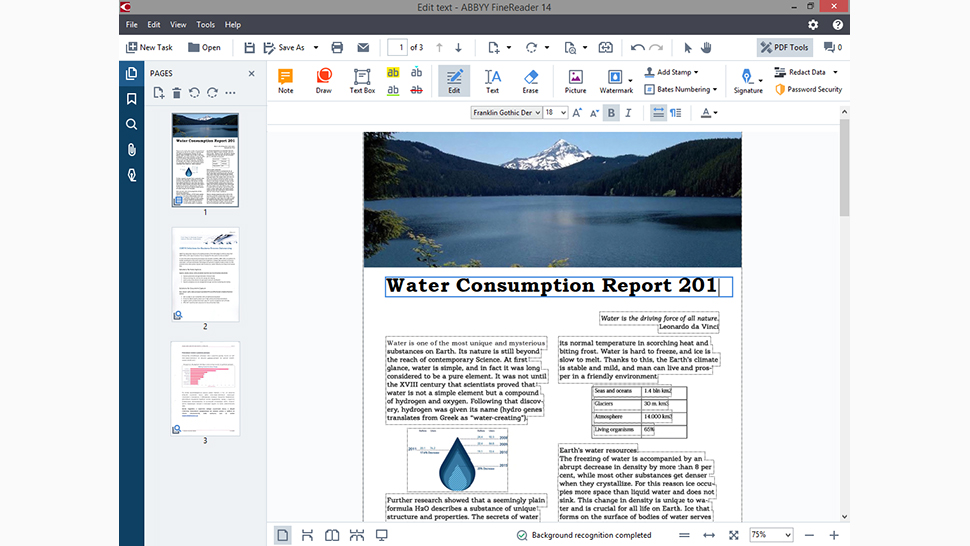Click the Open button

pos(204,48)
